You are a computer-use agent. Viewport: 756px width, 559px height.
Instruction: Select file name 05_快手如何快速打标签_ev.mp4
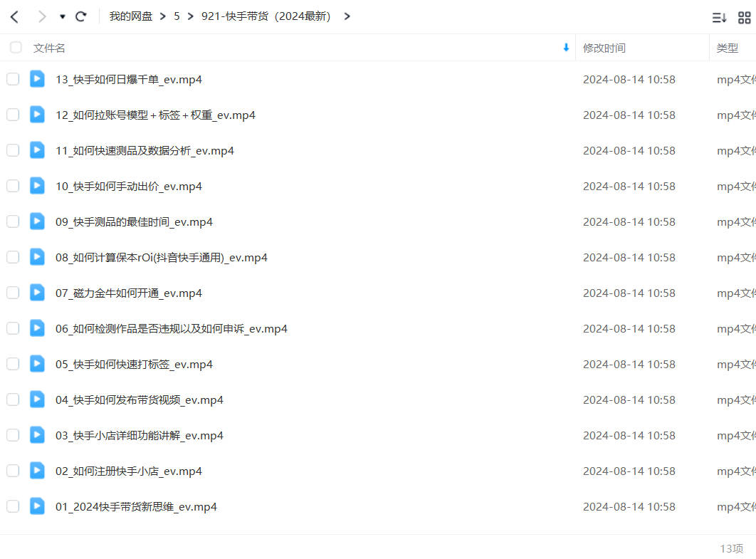[x=134, y=365]
